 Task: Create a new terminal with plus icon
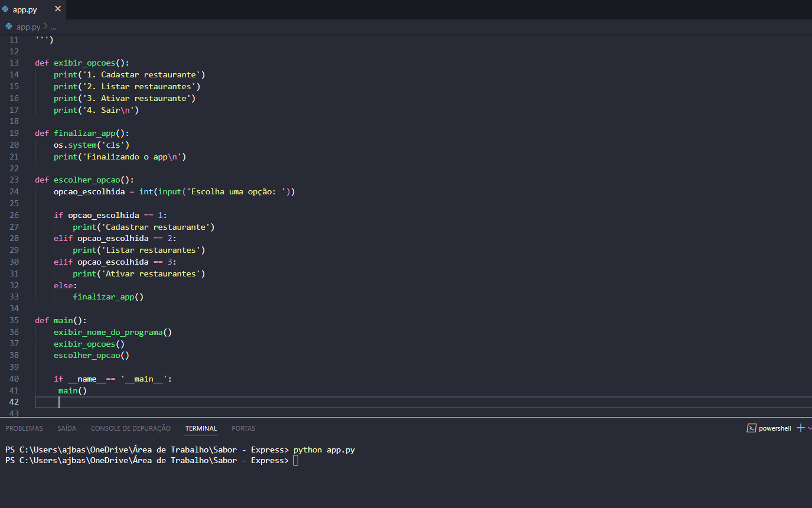point(801,428)
